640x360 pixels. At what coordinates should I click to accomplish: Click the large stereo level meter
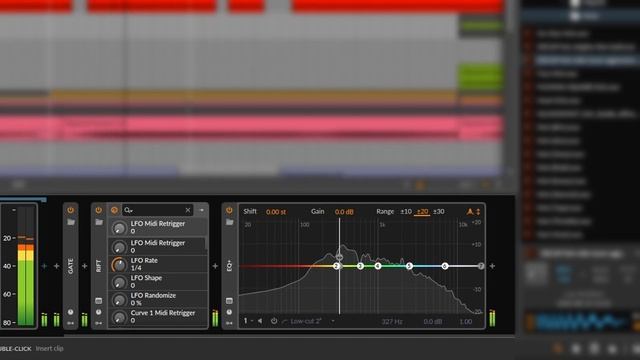pyautogui.click(x=26, y=266)
